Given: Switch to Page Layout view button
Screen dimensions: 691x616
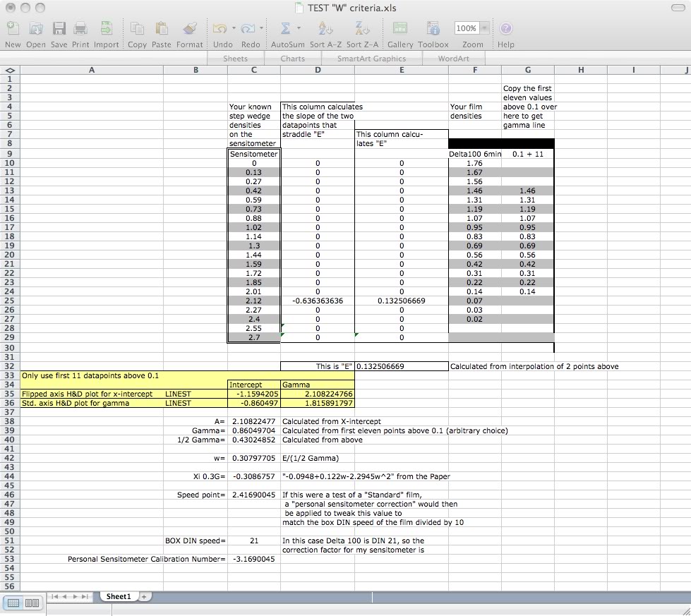Looking at the screenshot, I should pyautogui.click(x=32, y=603).
